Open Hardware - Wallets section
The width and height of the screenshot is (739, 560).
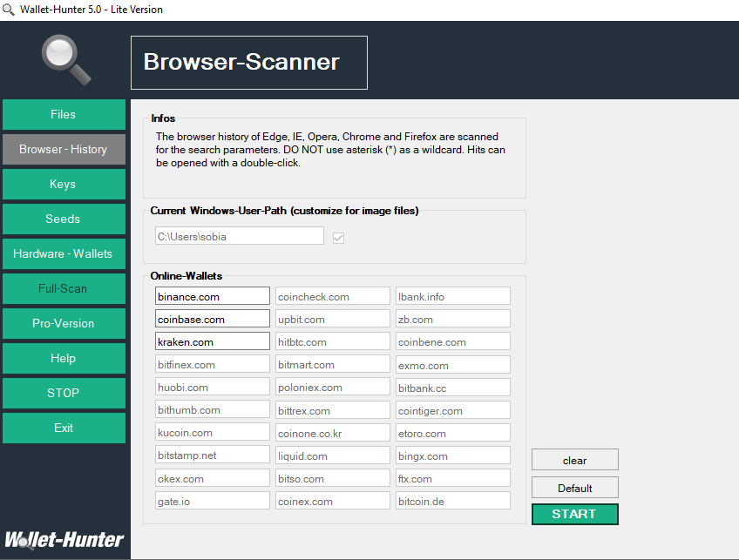[x=64, y=253]
